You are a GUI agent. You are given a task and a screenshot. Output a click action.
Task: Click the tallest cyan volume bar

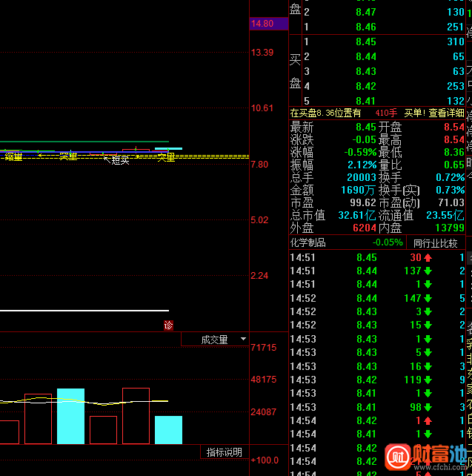(70, 416)
